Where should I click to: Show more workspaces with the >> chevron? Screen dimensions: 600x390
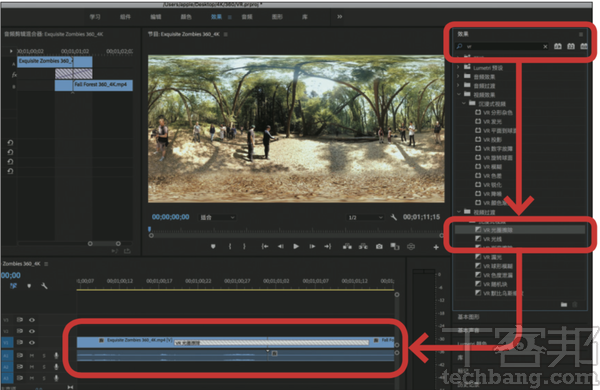[x=340, y=16]
